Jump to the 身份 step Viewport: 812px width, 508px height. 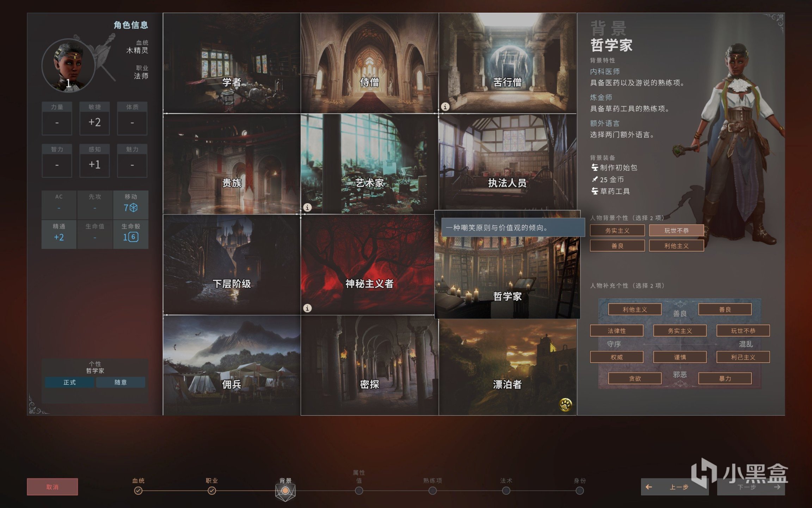click(579, 490)
